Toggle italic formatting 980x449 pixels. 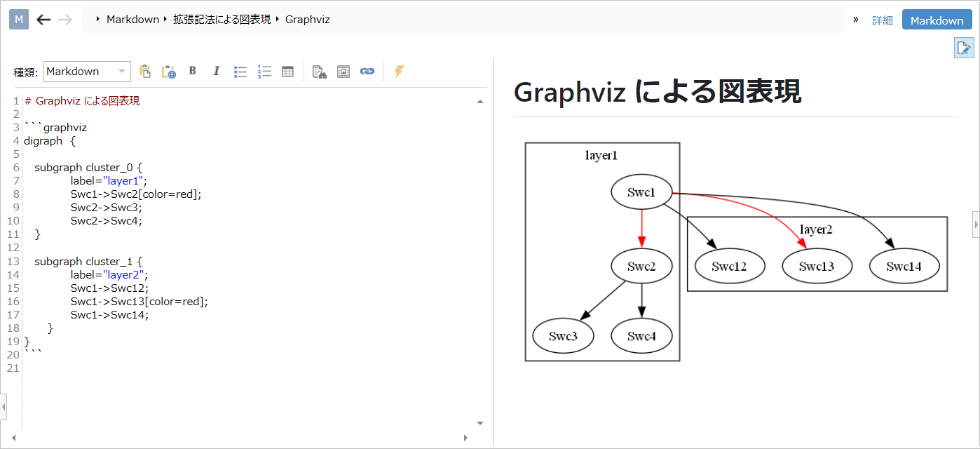pyautogui.click(x=217, y=71)
